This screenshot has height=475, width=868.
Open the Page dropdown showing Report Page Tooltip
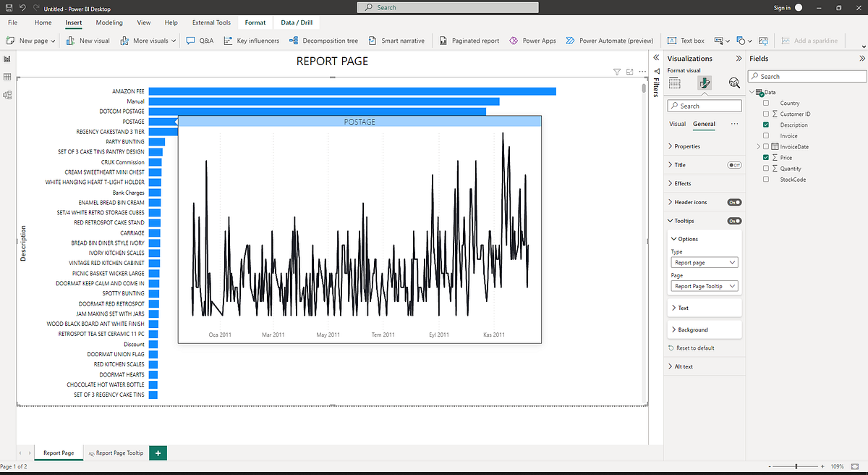704,285
